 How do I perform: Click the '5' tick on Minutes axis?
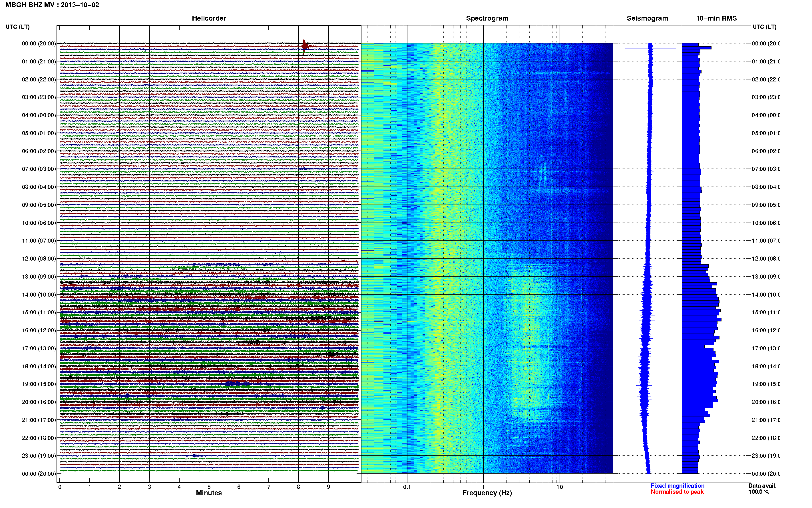pos(209,487)
